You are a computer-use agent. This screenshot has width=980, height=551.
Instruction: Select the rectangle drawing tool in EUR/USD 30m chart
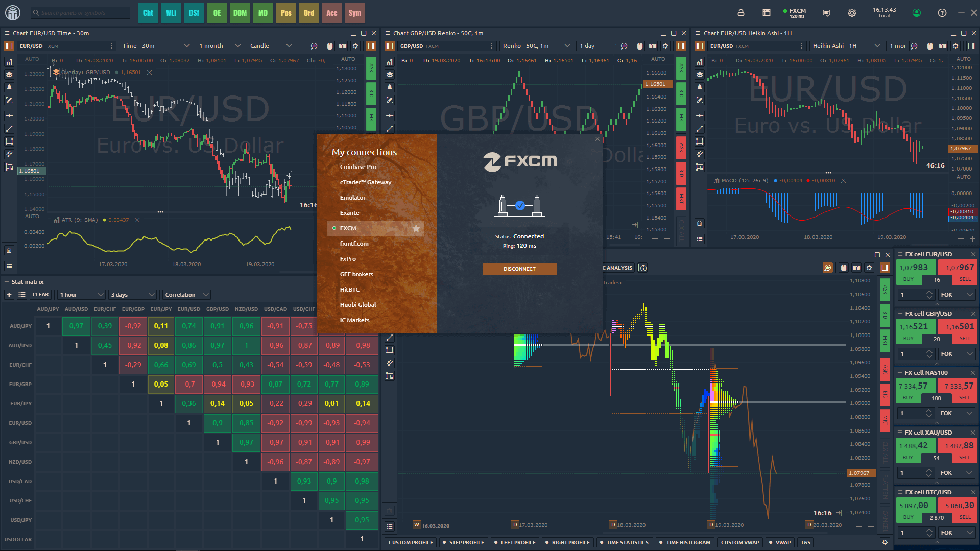click(9, 141)
